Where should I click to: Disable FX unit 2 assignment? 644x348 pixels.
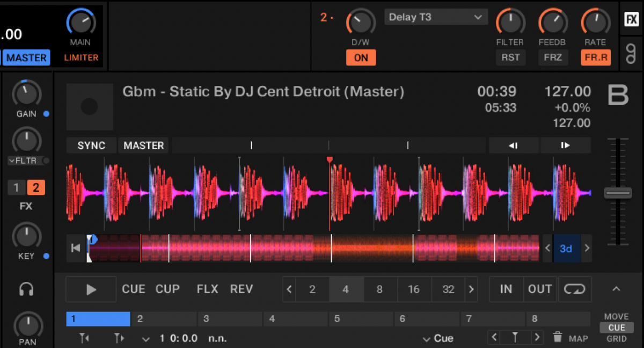(x=36, y=187)
